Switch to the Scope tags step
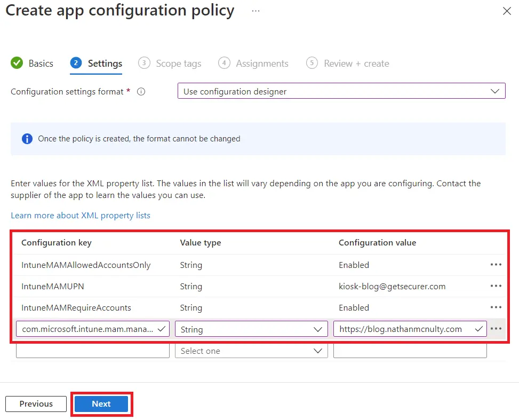519x420 pixels. point(170,64)
